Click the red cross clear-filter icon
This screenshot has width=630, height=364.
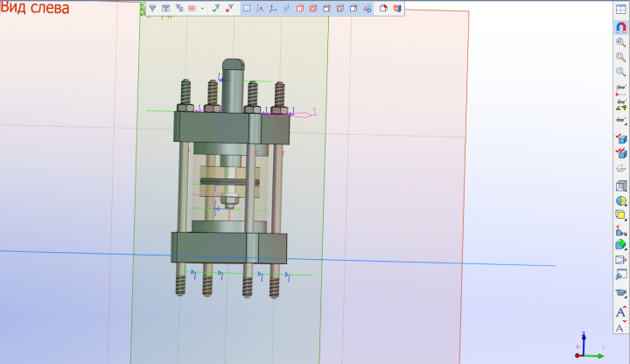(x=229, y=8)
